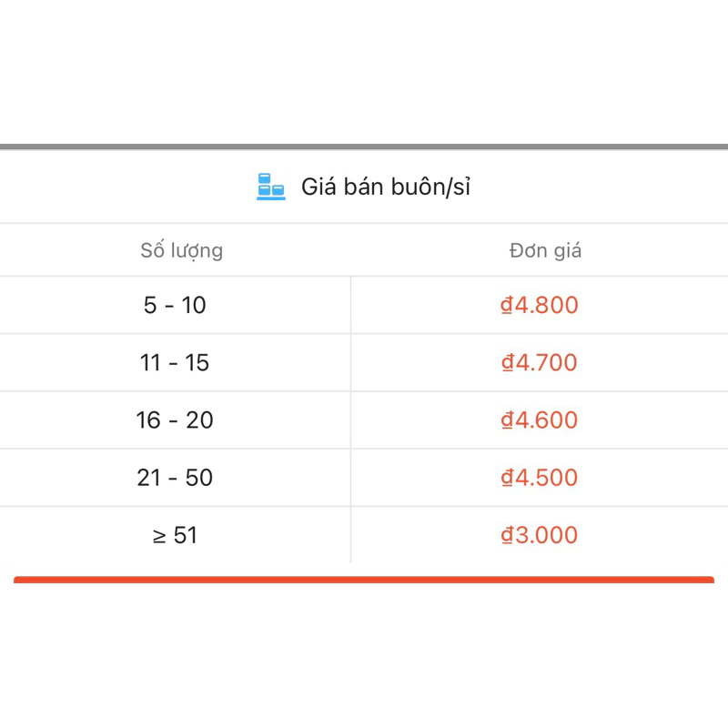Select the ₫3.000 unit price
The width and height of the screenshot is (728, 728).
coord(540,535)
